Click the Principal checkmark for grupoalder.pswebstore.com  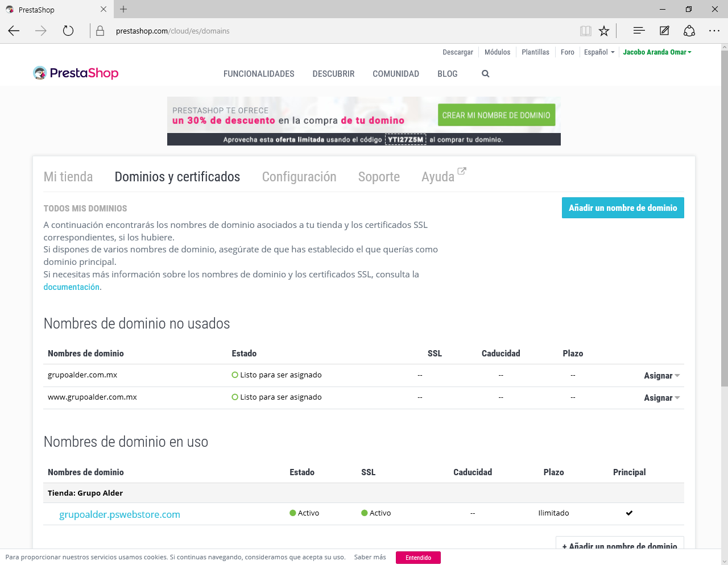(x=629, y=513)
